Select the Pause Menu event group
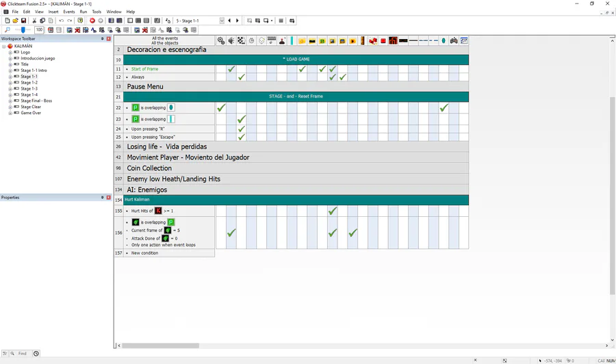The height and width of the screenshot is (364, 616). pyautogui.click(x=296, y=86)
